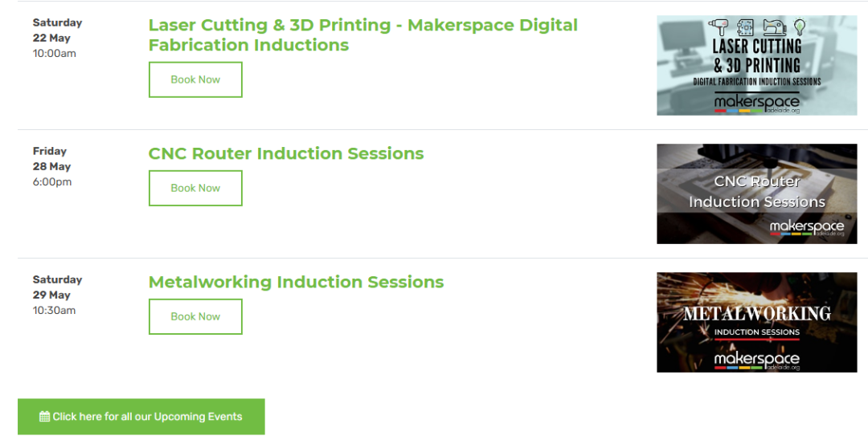
Task: Click makerspace logo in the Laser Cutting banner
Action: click(x=757, y=104)
